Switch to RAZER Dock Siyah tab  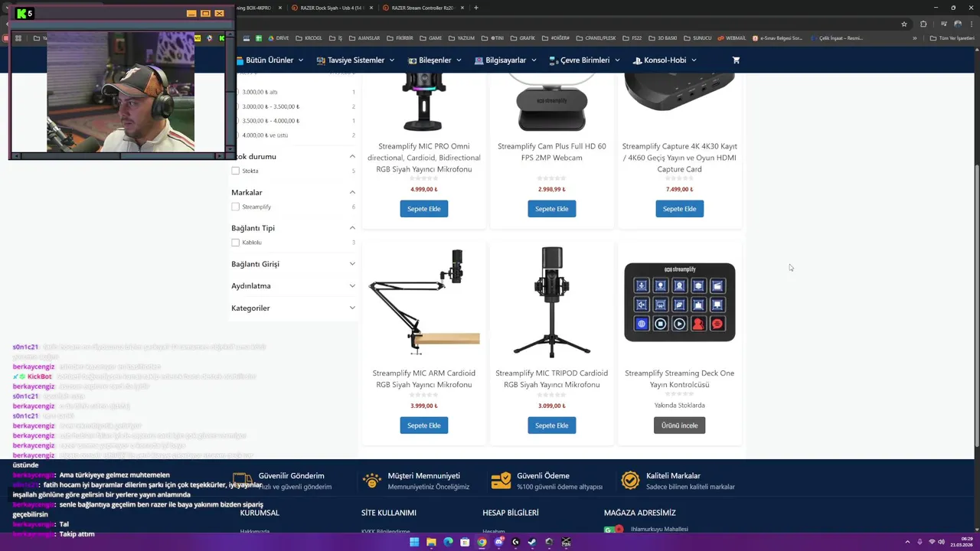pos(332,8)
